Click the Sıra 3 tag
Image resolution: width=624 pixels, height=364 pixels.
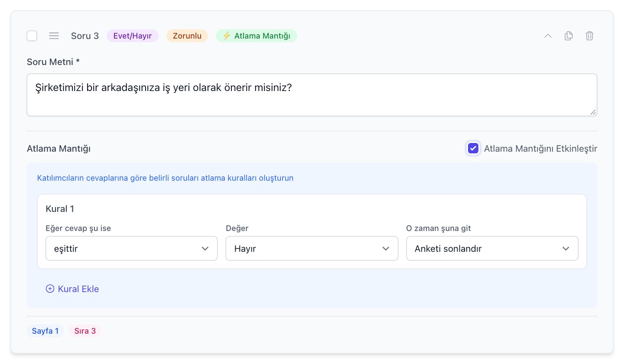pyautogui.click(x=85, y=331)
